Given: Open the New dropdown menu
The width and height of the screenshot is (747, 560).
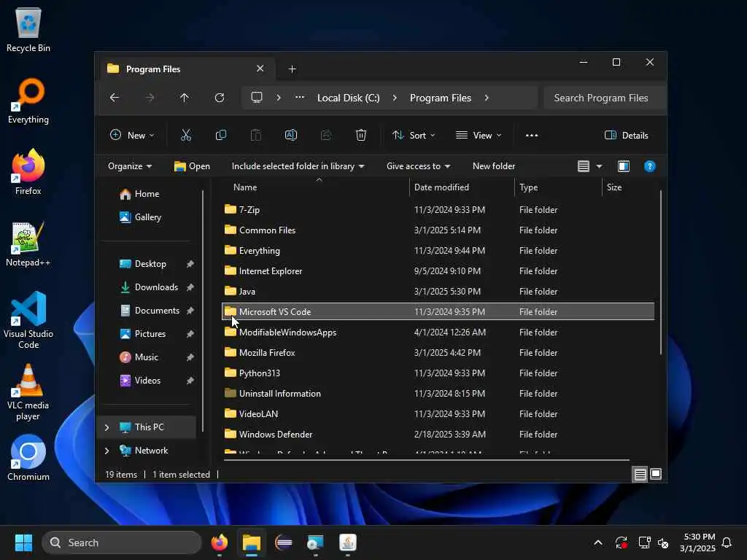Looking at the screenshot, I should (x=132, y=135).
